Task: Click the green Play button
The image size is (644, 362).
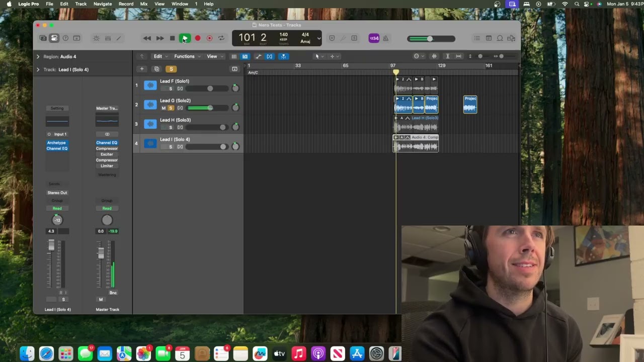Action: pyautogui.click(x=185, y=38)
